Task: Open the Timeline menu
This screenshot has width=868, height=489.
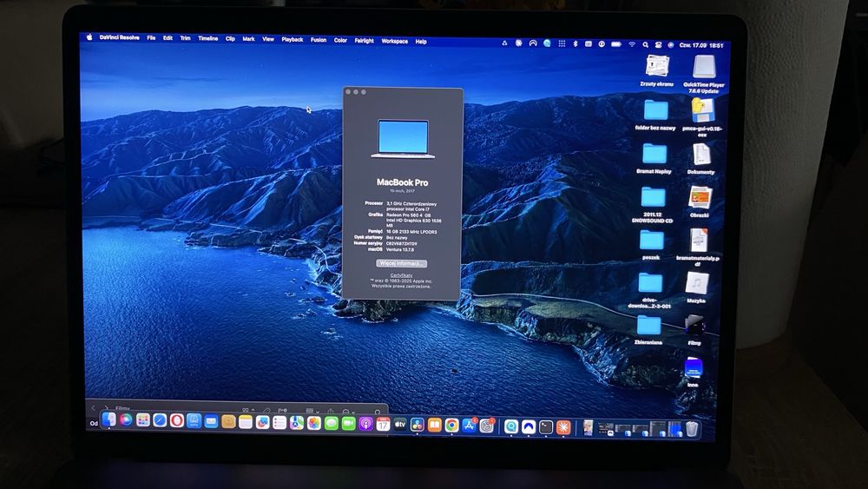Action: (208, 39)
